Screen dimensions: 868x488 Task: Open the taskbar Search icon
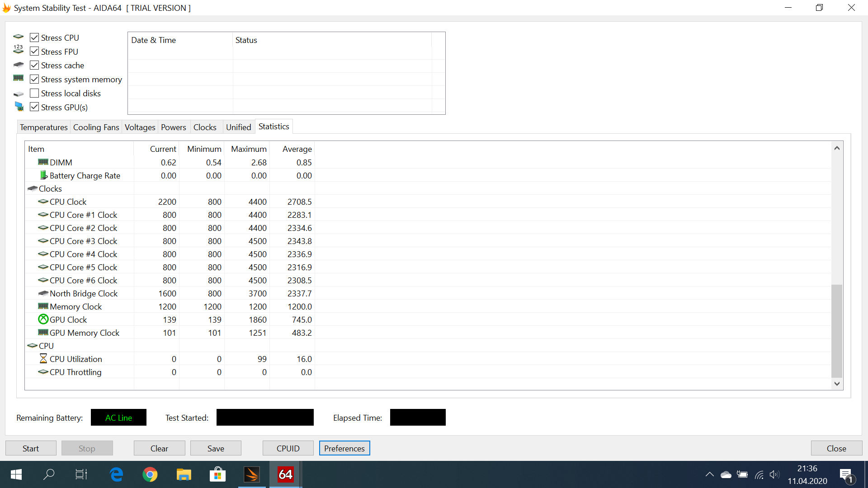point(49,474)
